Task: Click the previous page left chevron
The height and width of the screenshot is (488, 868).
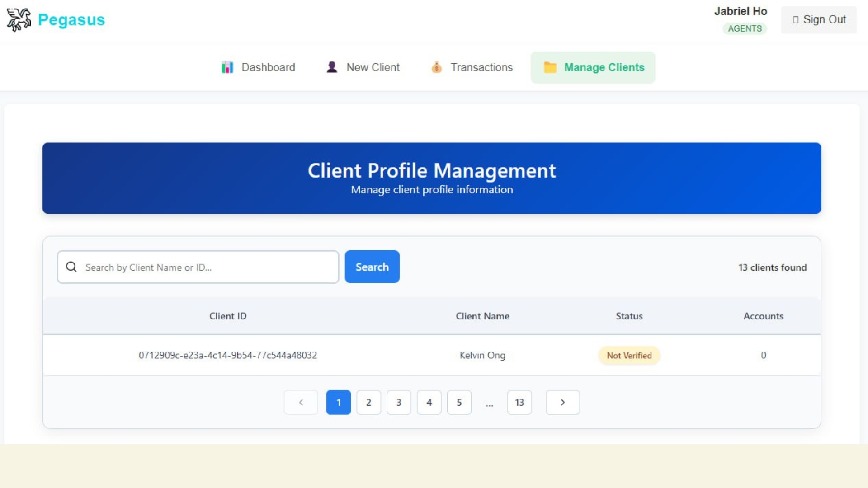Action: coord(301,402)
